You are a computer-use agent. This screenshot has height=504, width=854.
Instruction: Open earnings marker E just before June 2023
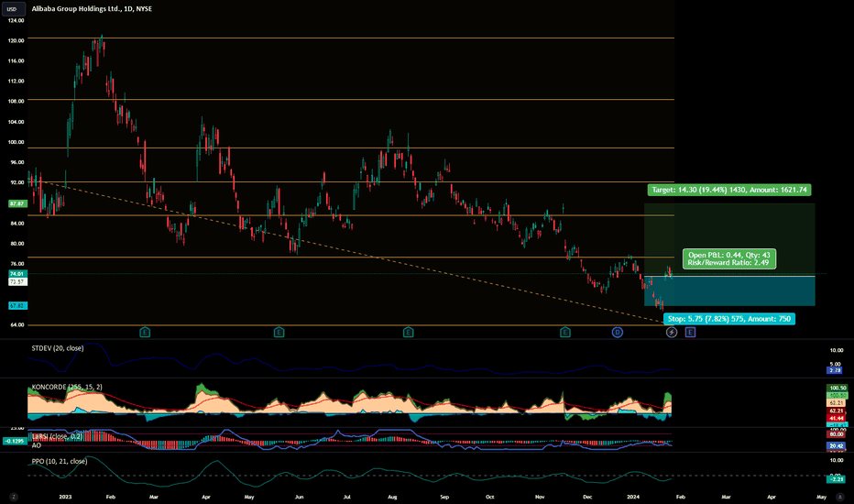[279, 332]
